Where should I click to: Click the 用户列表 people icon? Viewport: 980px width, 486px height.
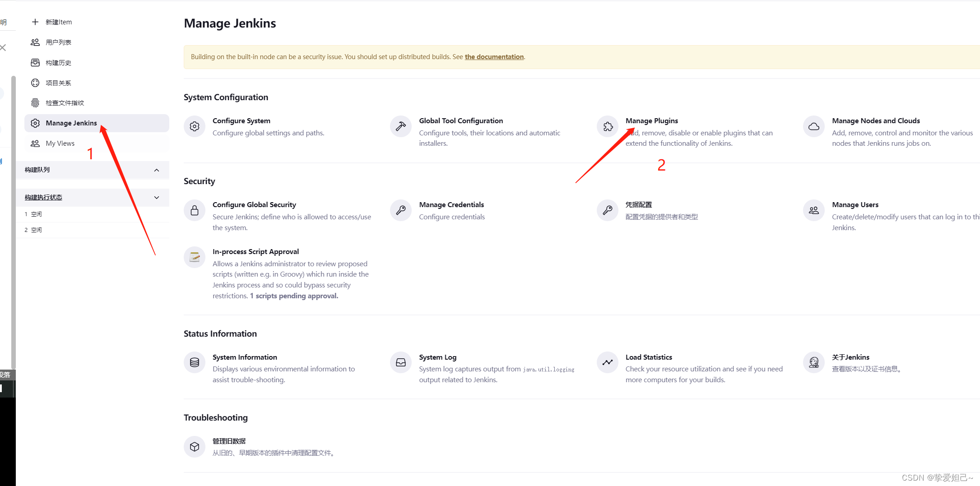coord(35,42)
